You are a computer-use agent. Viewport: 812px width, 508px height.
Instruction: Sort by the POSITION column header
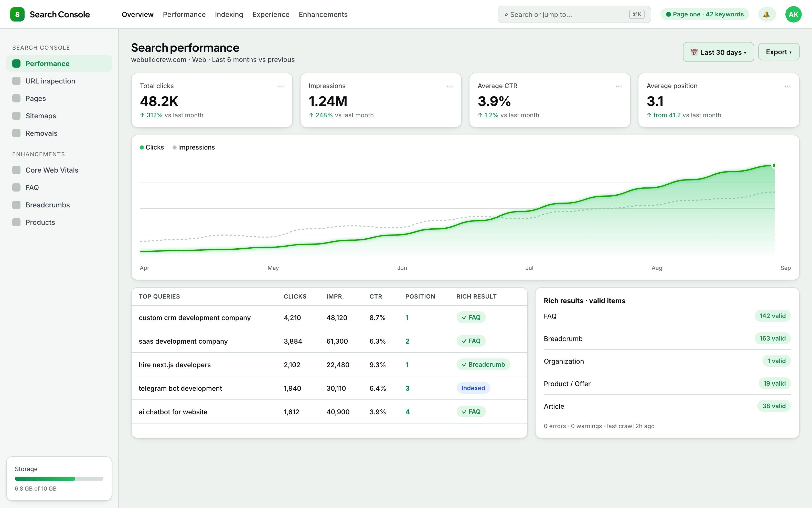tap(420, 296)
